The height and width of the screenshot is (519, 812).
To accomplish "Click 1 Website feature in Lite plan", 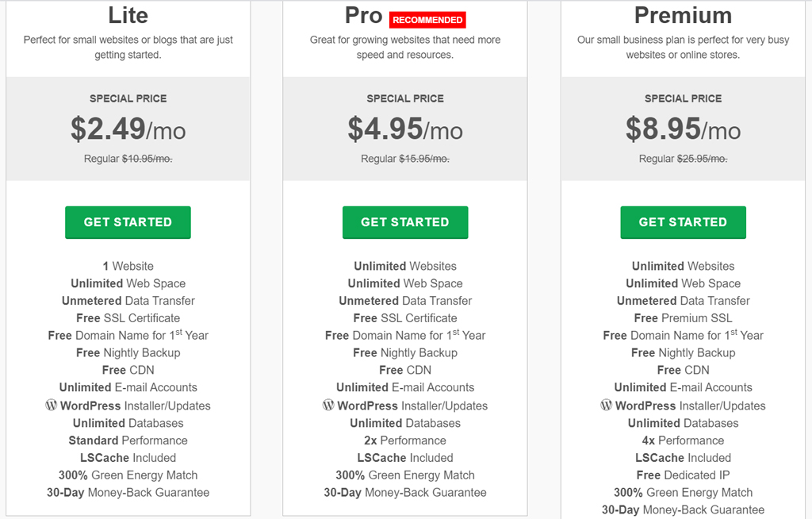I will 128,266.
